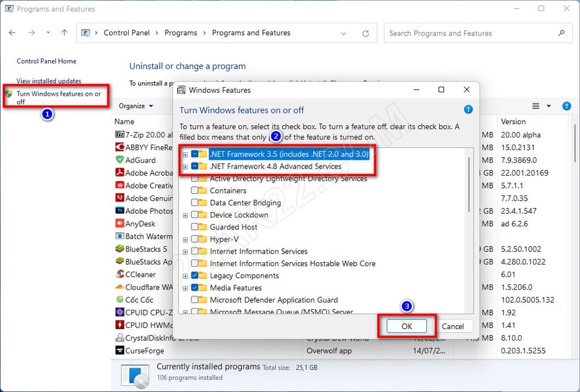This screenshot has height=392, width=580.
Task: Click the Forward navigation arrow
Action: (x=32, y=33)
